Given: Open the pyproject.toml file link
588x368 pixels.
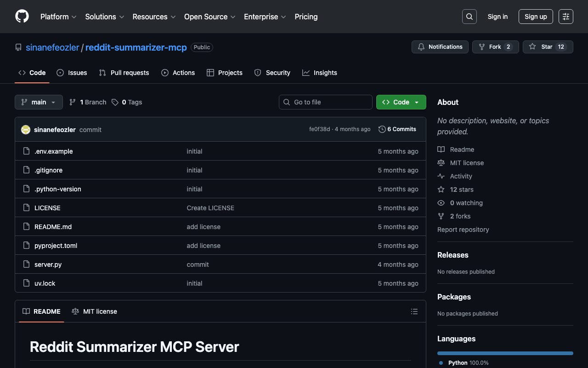Looking at the screenshot, I should click(56, 246).
